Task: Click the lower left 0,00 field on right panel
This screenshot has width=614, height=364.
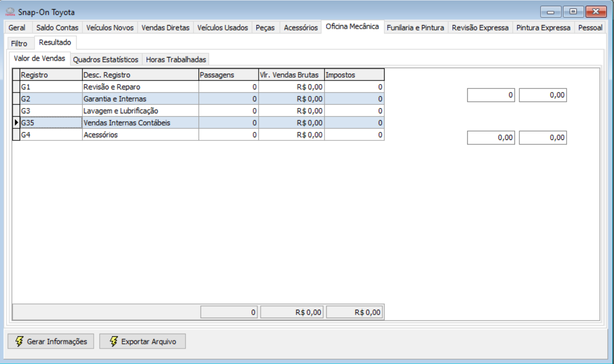Action: pyautogui.click(x=491, y=138)
